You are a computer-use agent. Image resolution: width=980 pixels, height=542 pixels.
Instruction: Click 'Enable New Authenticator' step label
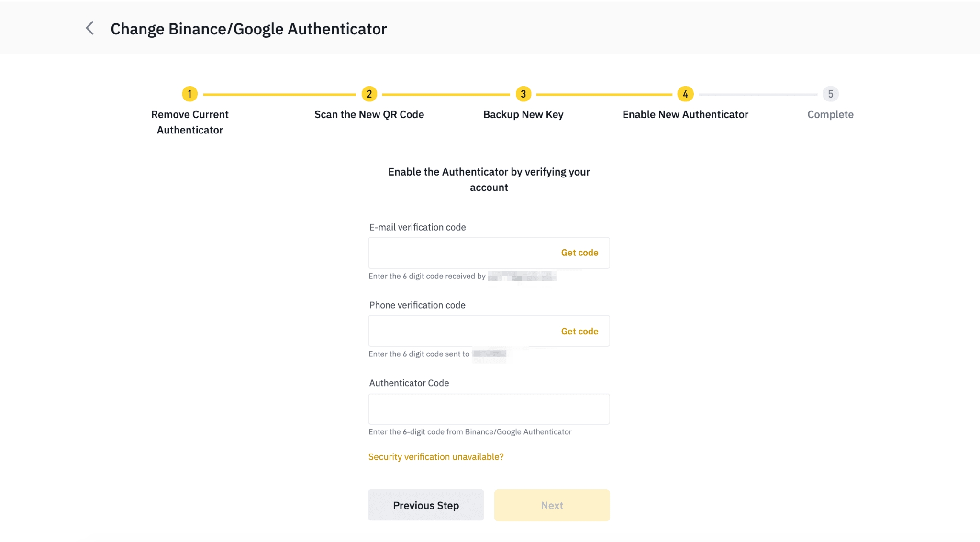point(685,114)
